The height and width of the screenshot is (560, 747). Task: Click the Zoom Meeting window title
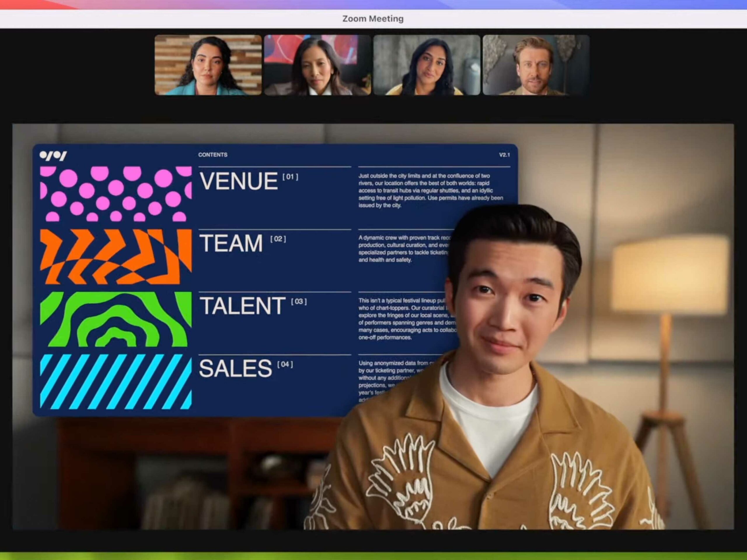[373, 19]
